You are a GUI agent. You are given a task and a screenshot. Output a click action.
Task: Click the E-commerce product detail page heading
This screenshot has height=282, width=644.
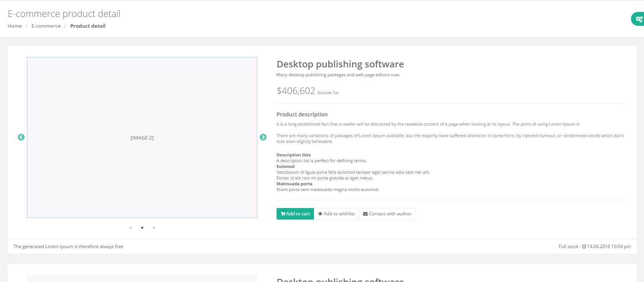coord(64,14)
